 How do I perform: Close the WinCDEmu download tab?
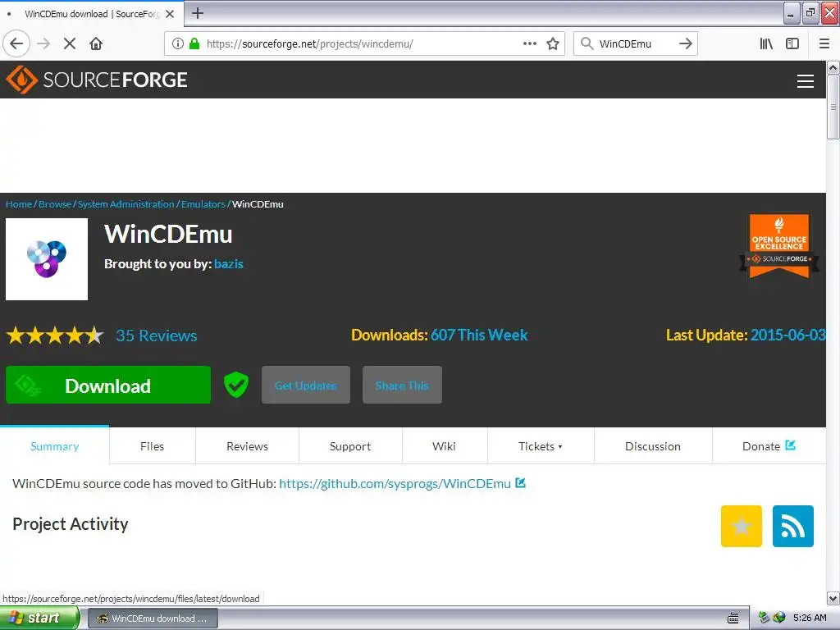point(170,14)
